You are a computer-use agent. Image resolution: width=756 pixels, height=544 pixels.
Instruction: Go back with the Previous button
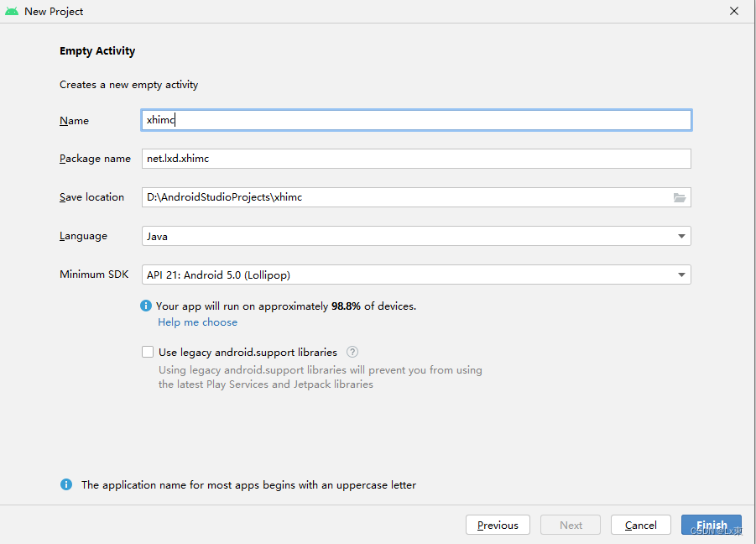pos(498,525)
